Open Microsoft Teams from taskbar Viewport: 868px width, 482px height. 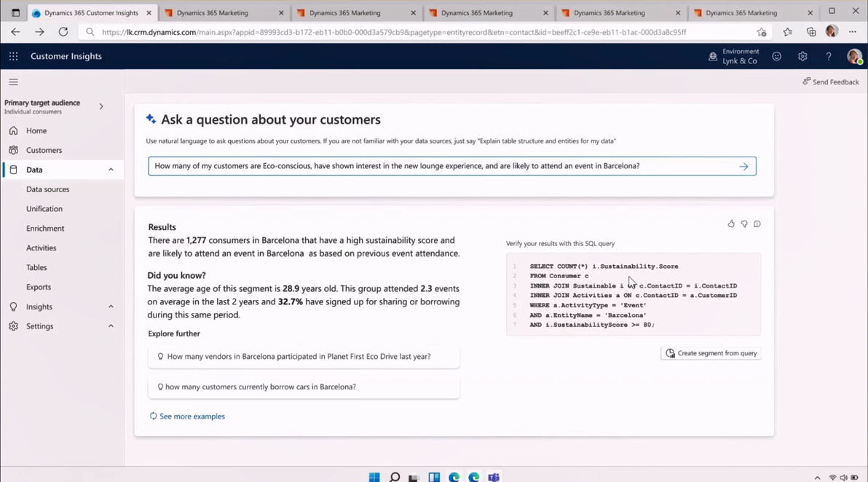[x=494, y=477]
